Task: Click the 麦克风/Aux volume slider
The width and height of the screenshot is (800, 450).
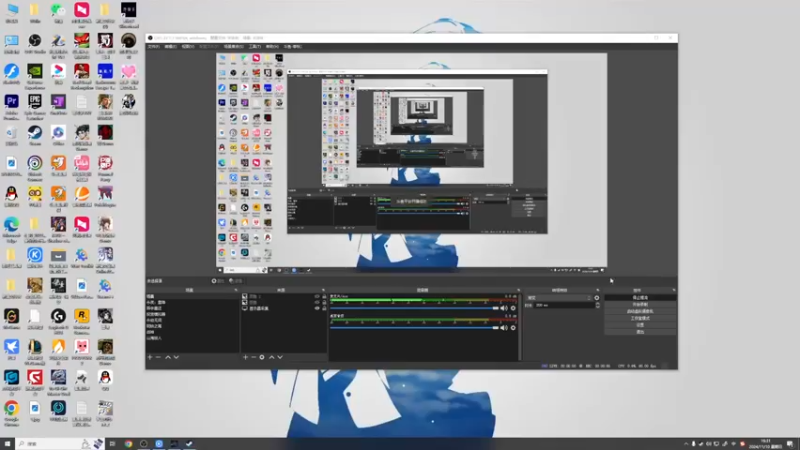Action: 414,308
